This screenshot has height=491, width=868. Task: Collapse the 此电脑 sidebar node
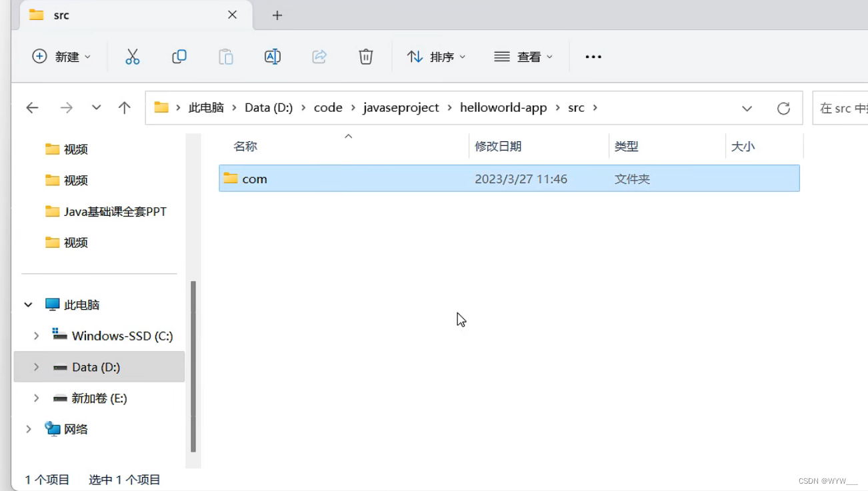tap(28, 304)
